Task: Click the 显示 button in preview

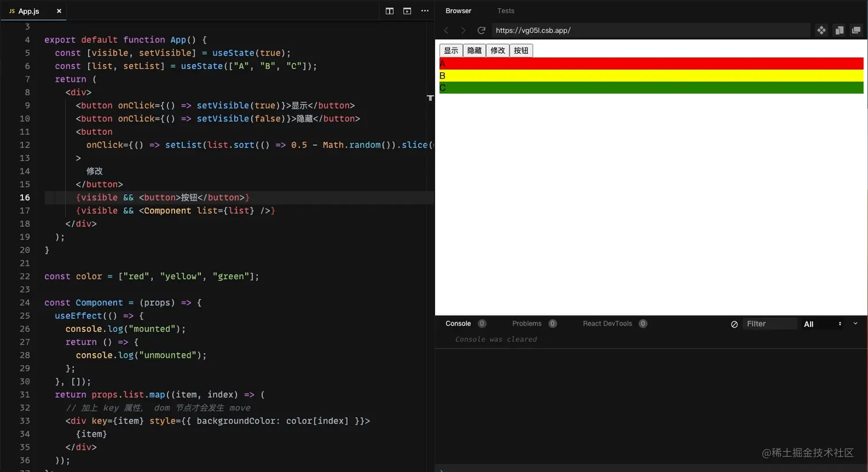Action: tap(451, 51)
